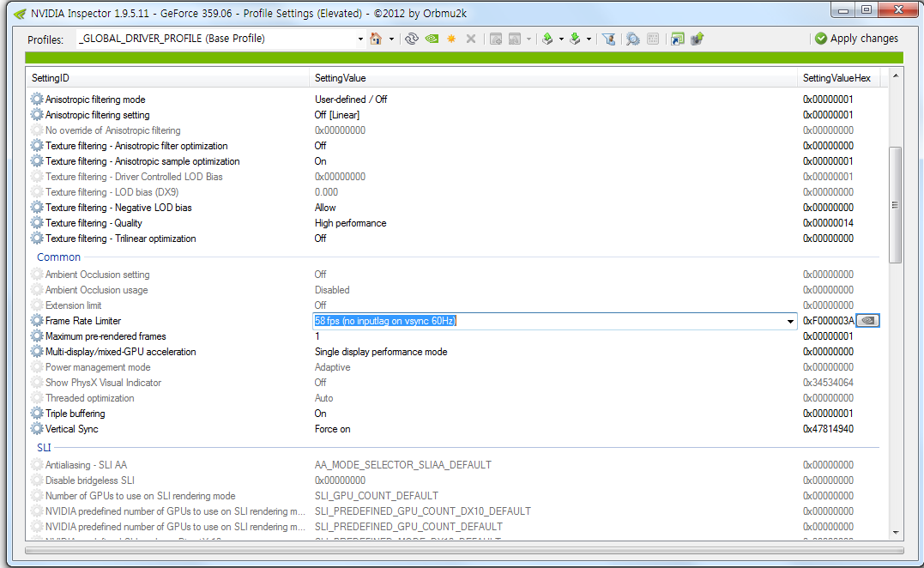
Task: Click gear icon for Texture filtering - Quality
Action: 37,223
